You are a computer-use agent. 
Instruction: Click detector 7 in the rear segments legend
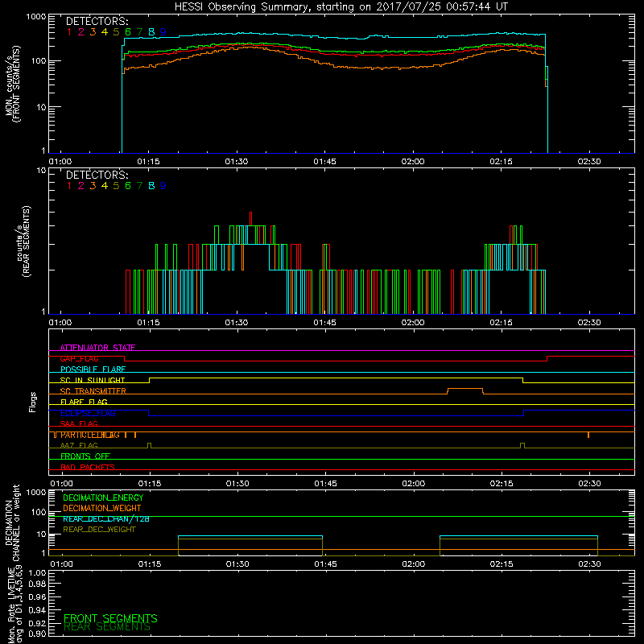(x=139, y=186)
